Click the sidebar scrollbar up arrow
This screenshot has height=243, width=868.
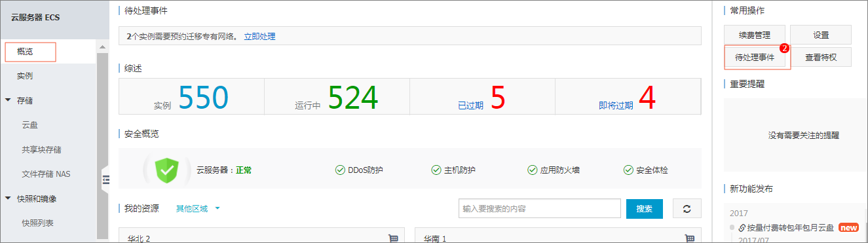[102, 47]
